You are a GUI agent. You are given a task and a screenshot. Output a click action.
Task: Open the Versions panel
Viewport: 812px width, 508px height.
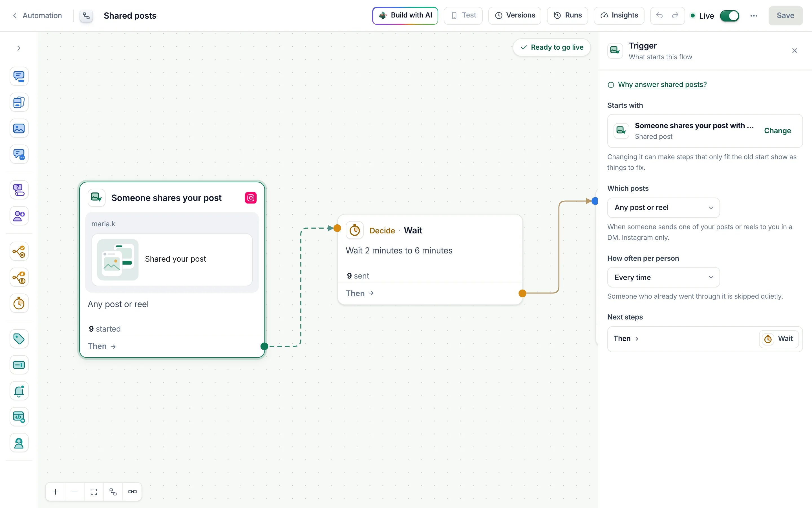(x=515, y=16)
